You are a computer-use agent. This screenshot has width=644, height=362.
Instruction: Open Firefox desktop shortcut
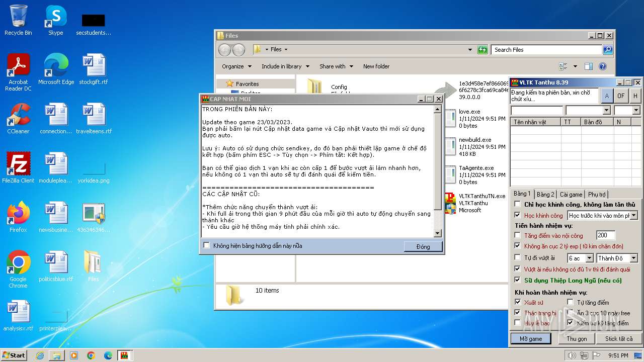click(x=18, y=217)
